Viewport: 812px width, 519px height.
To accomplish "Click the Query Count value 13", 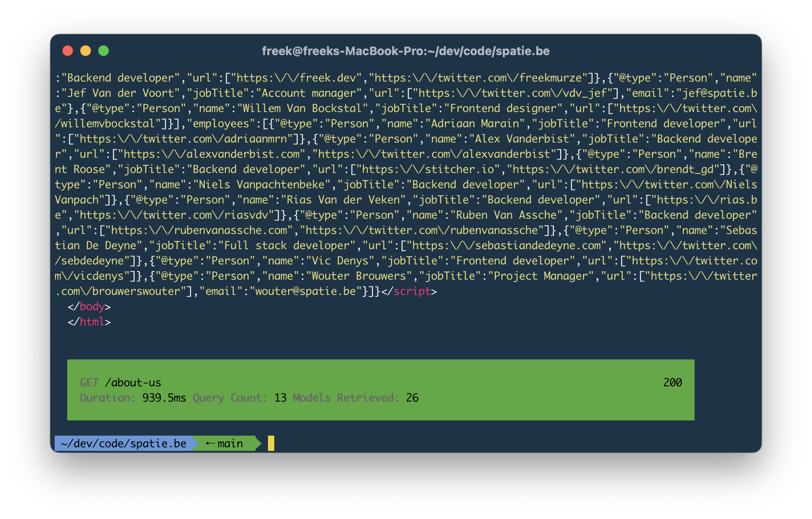I will pos(281,398).
